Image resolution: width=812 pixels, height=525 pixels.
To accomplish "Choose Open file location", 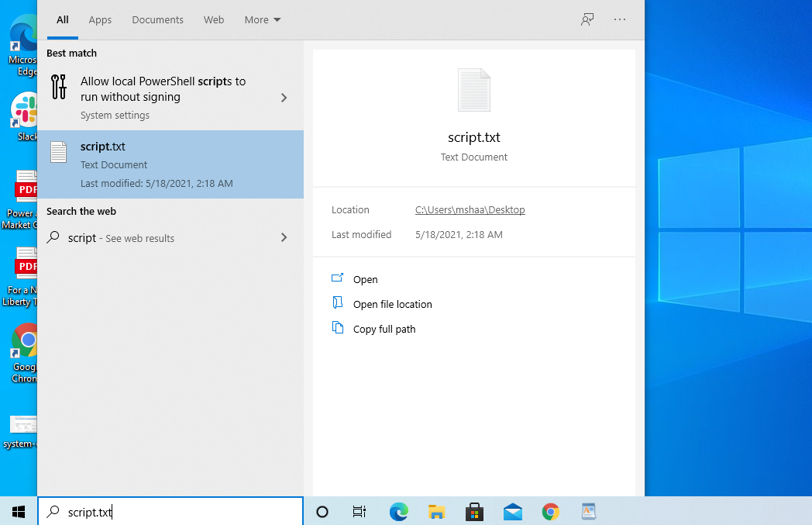I will pos(392,304).
